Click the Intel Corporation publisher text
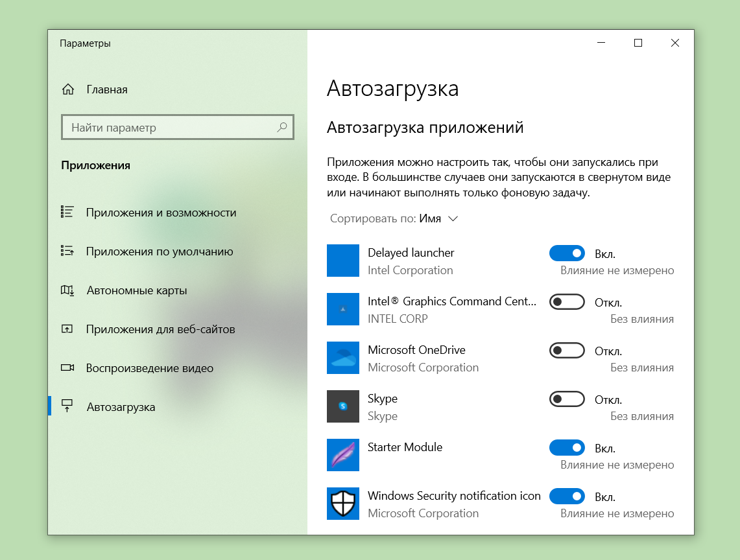 click(410, 270)
